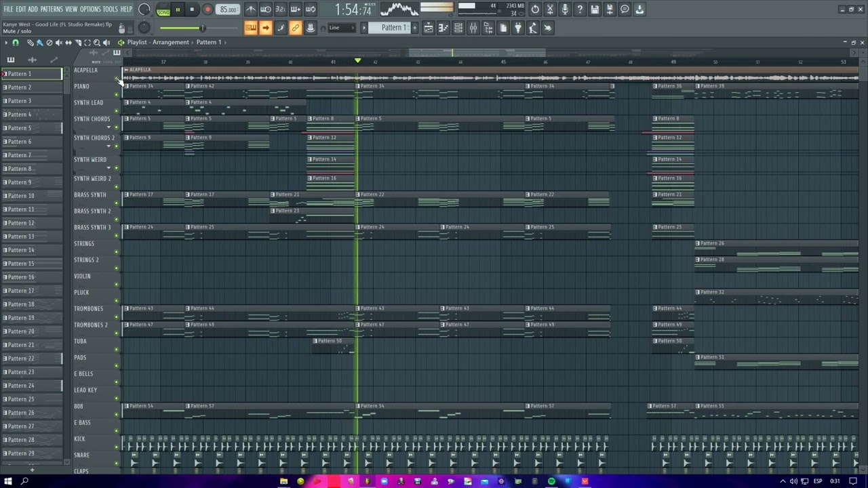The height and width of the screenshot is (488, 868).
Task: Select the playback speaker tool
Action: pos(106,42)
